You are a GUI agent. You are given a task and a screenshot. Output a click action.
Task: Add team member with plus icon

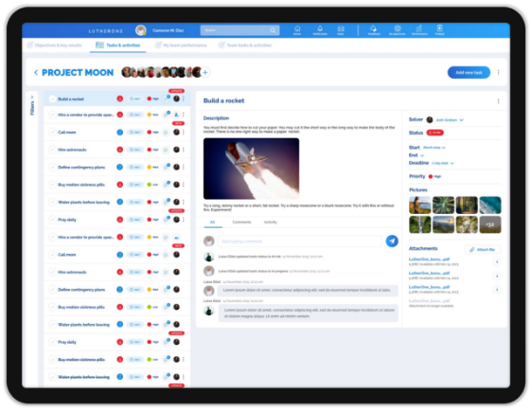[204, 72]
